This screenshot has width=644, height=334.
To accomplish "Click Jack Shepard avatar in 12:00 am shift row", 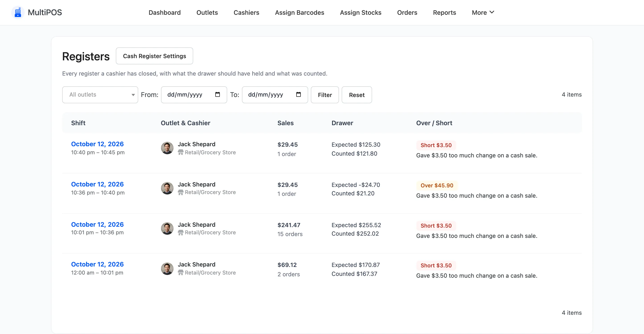I will 167,268.
